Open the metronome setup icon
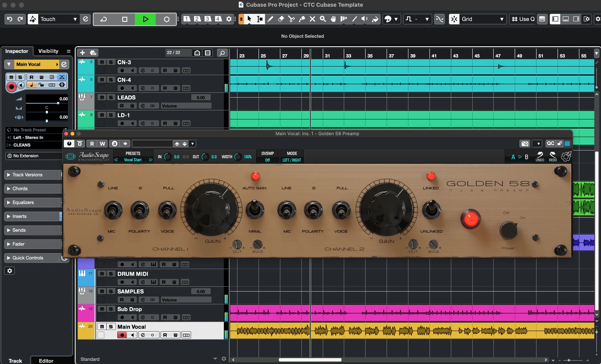This screenshot has height=364, width=601. (x=542, y=19)
